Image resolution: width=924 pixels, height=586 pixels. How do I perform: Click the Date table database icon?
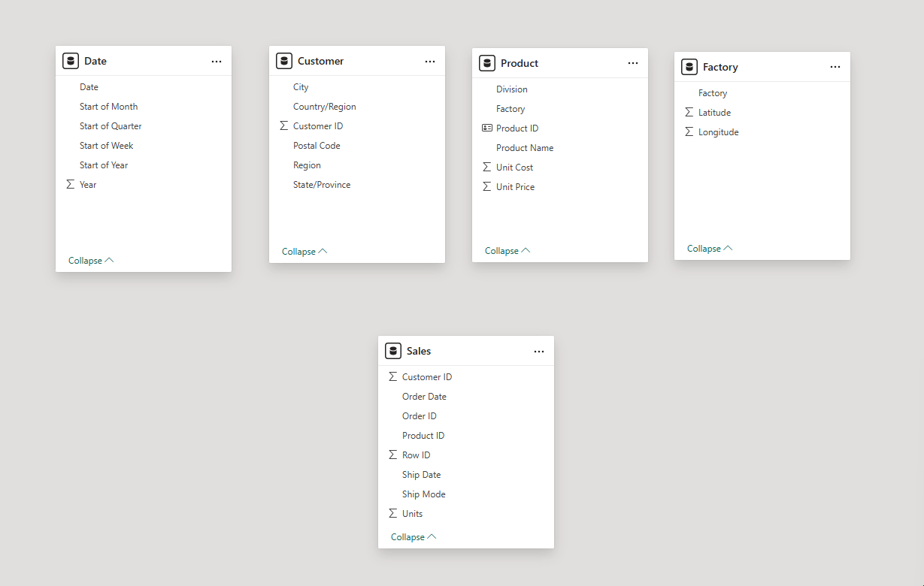pos(71,61)
